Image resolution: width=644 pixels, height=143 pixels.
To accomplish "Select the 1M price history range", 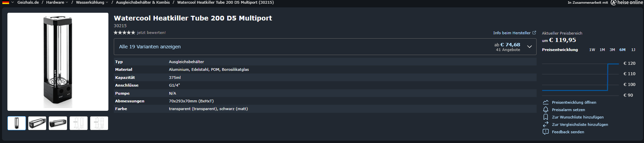I will click(x=602, y=50).
